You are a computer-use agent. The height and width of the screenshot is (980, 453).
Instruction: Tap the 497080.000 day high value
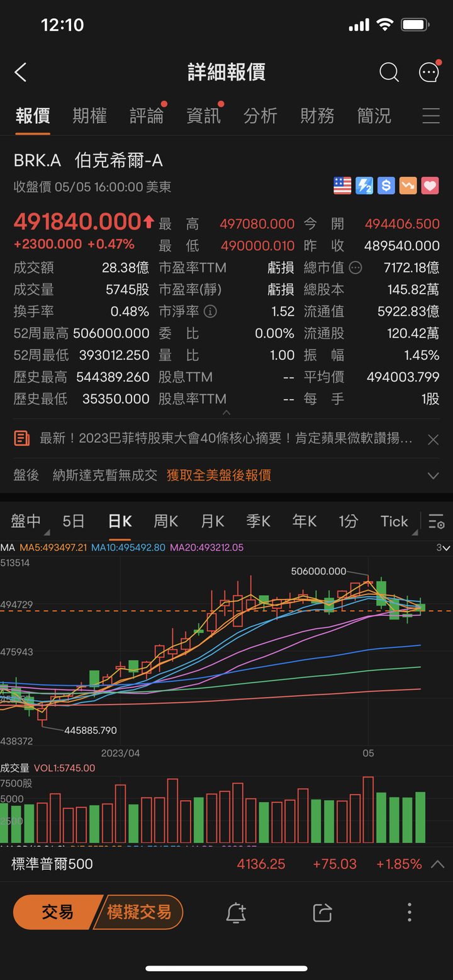pyautogui.click(x=257, y=224)
